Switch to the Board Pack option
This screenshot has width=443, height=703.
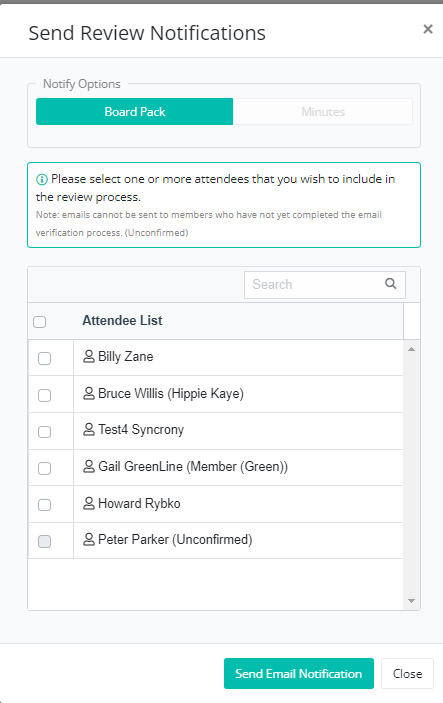pyautogui.click(x=135, y=112)
